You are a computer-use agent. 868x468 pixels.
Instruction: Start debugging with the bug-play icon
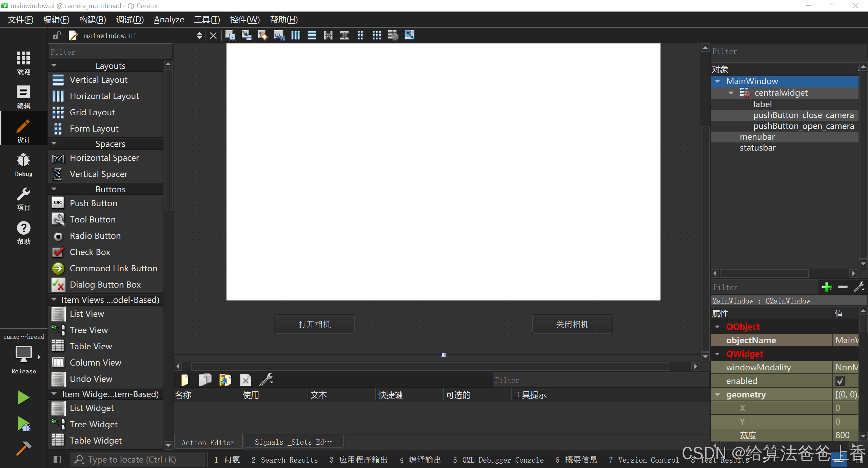point(23,424)
